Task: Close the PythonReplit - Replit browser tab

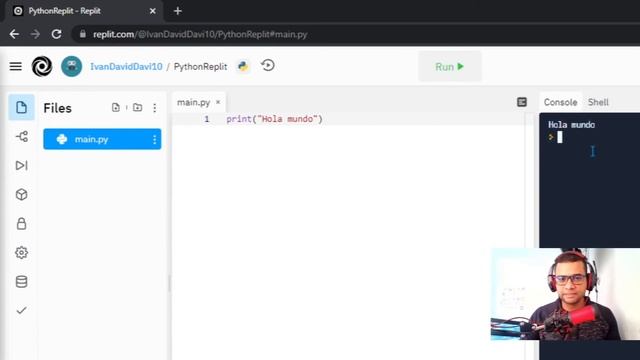Action: 153,11
